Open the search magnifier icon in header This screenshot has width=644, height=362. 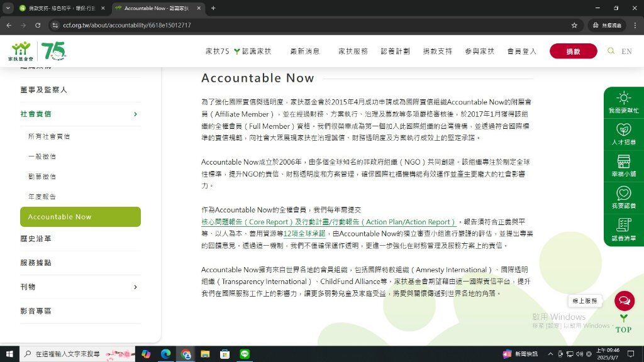(611, 51)
